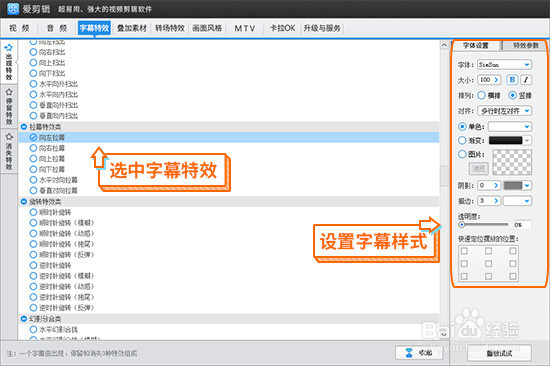Open the MTV tab

[244, 28]
